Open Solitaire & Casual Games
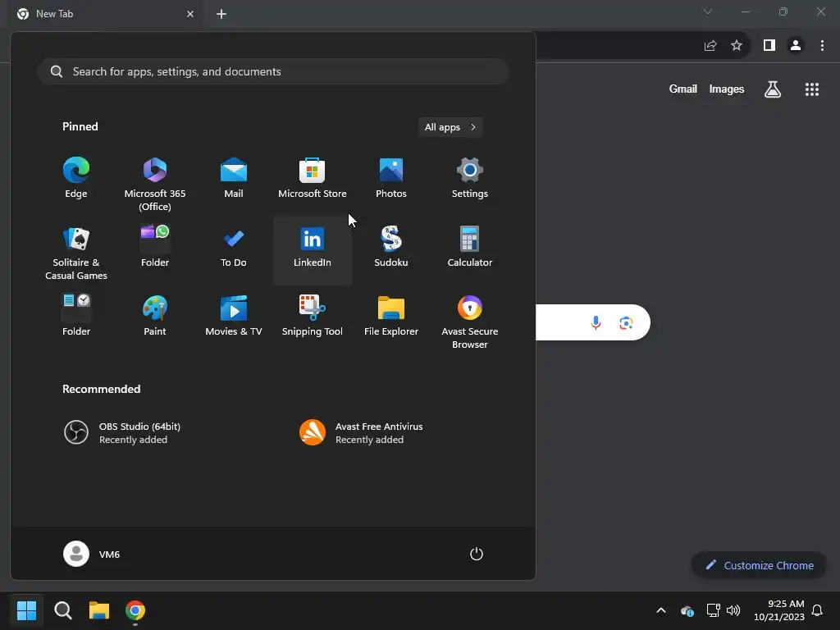Viewport: 840px width, 630px height. click(76, 253)
